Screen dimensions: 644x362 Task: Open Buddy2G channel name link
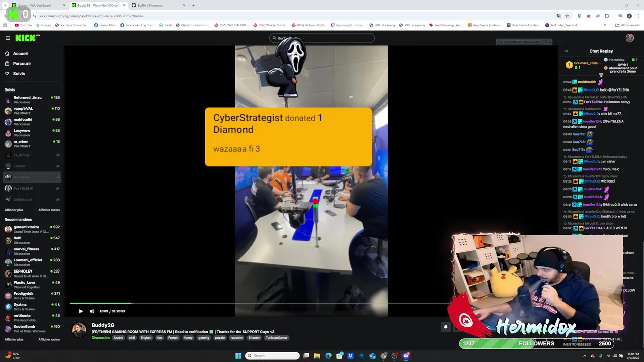(x=103, y=325)
